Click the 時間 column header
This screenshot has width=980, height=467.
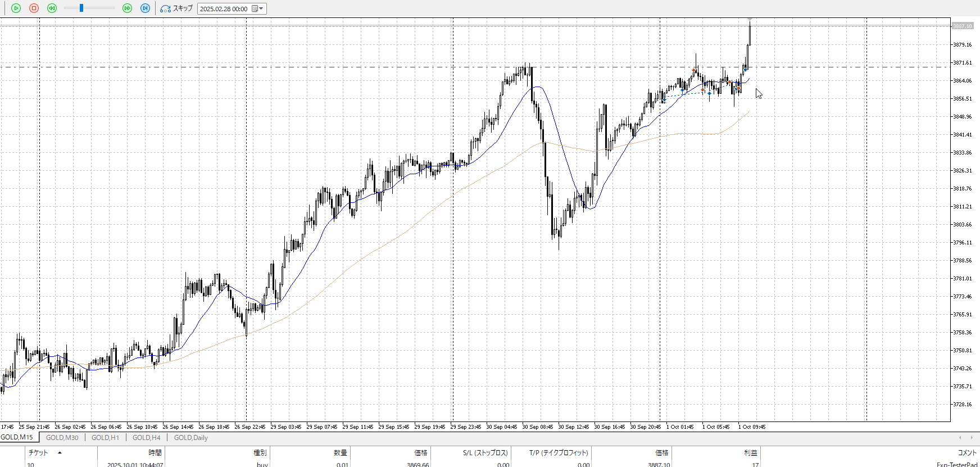pos(155,452)
